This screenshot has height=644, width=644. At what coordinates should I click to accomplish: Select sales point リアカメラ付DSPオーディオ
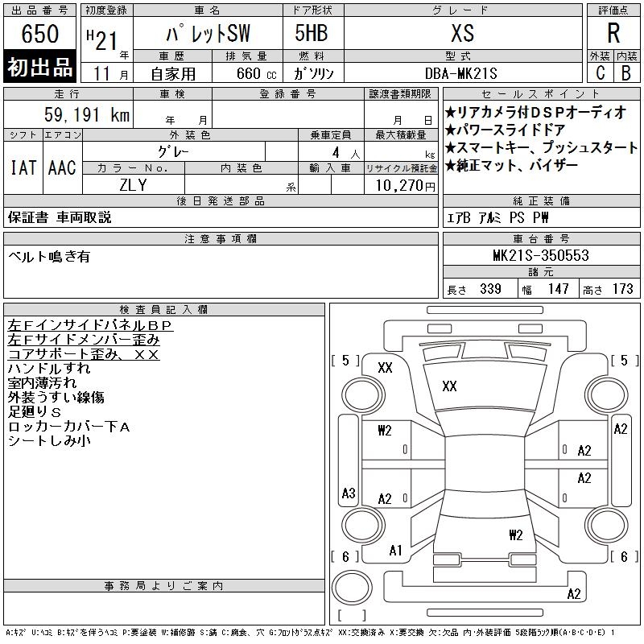[x=536, y=112]
